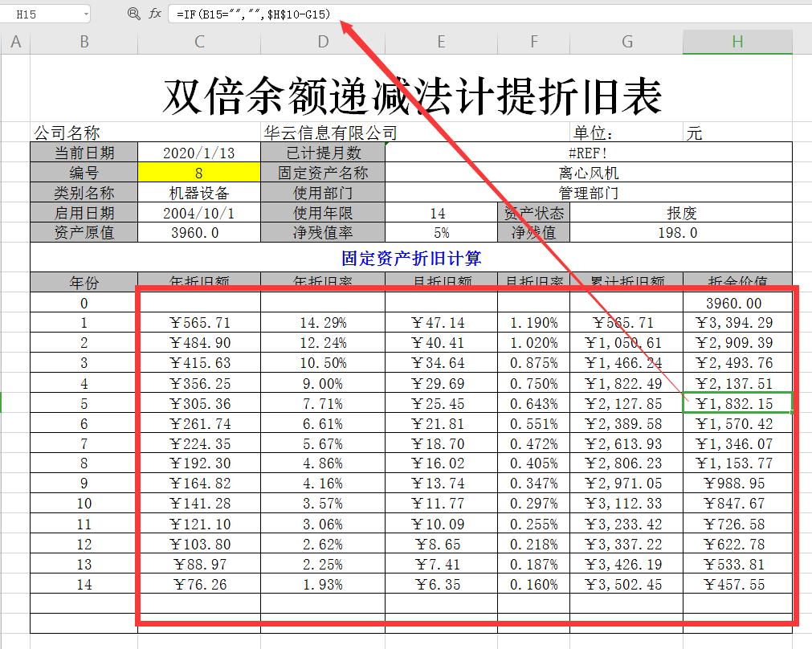Click the yellow cell containing 8

(x=198, y=173)
